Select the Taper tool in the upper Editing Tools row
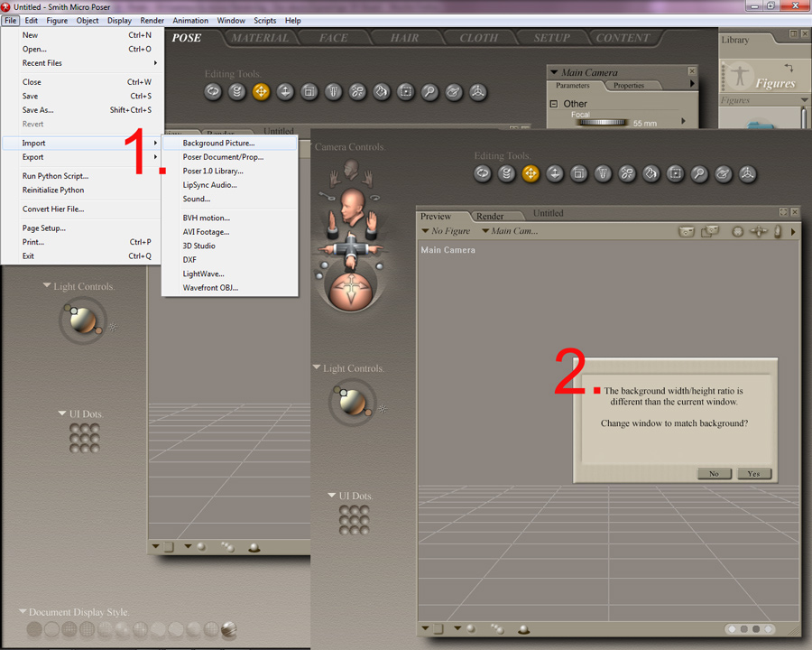Screen dimensions: 812x650 [334, 92]
